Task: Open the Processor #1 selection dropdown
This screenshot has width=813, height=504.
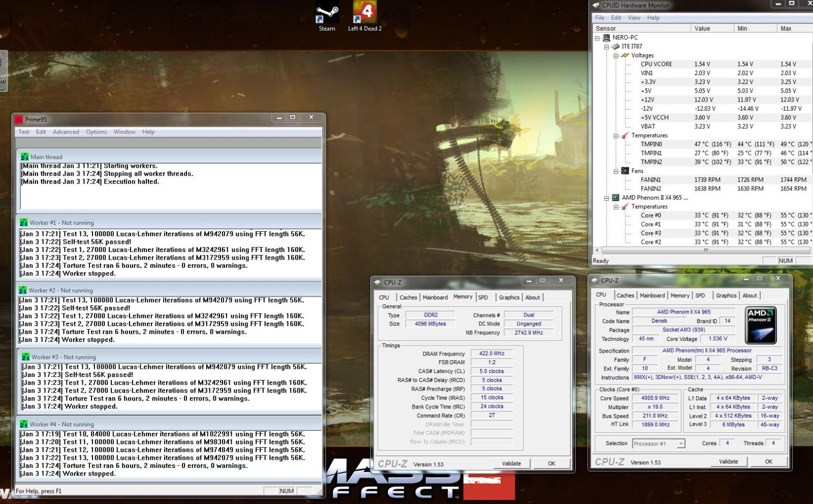Action: coord(681,444)
